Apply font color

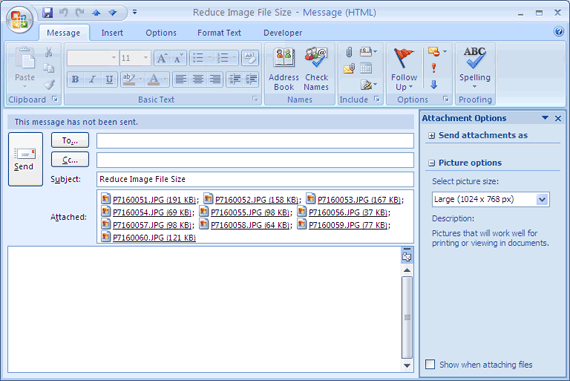(x=154, y=79)
